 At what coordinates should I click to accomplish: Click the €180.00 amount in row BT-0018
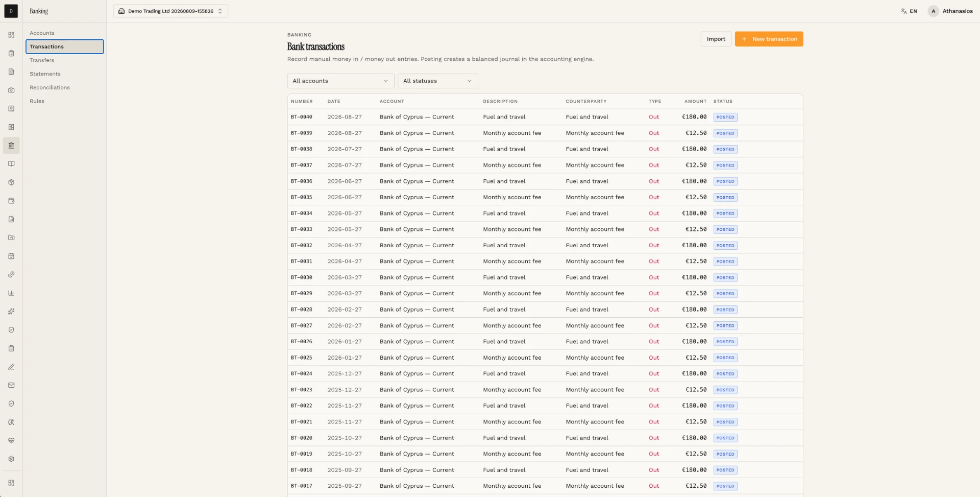(x=694, y=470)
